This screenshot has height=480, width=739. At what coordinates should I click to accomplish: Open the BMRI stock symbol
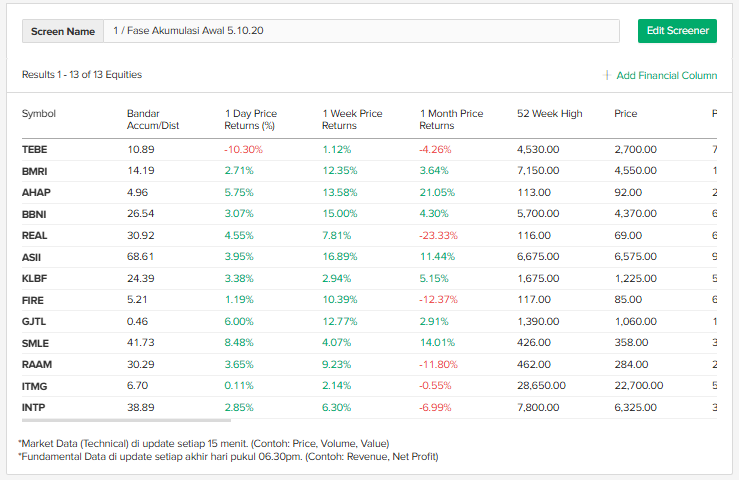coord(34,171)
